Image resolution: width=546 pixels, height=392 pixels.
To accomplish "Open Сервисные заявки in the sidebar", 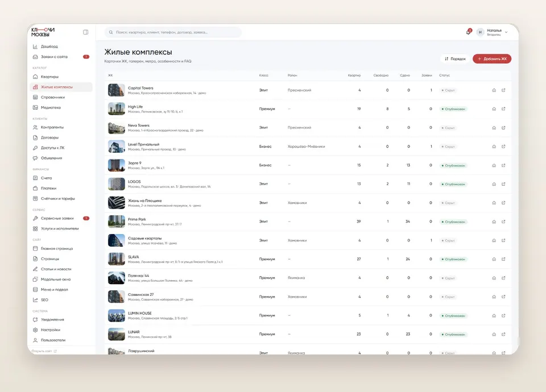I will [61, 218].
